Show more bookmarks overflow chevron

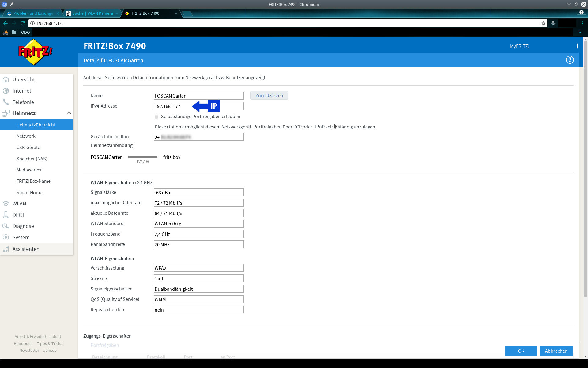[579, 32]
